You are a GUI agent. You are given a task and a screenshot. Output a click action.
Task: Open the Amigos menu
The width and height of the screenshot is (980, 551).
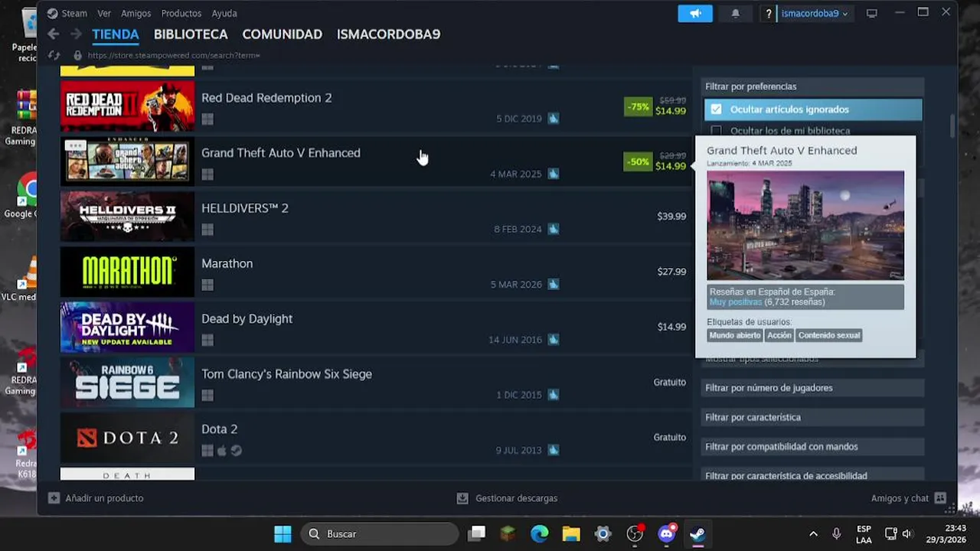coord(136,13)
